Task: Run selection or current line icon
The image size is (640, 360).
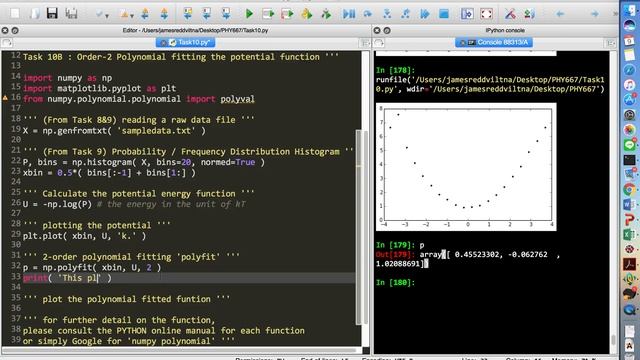Action: coord(307,14)
